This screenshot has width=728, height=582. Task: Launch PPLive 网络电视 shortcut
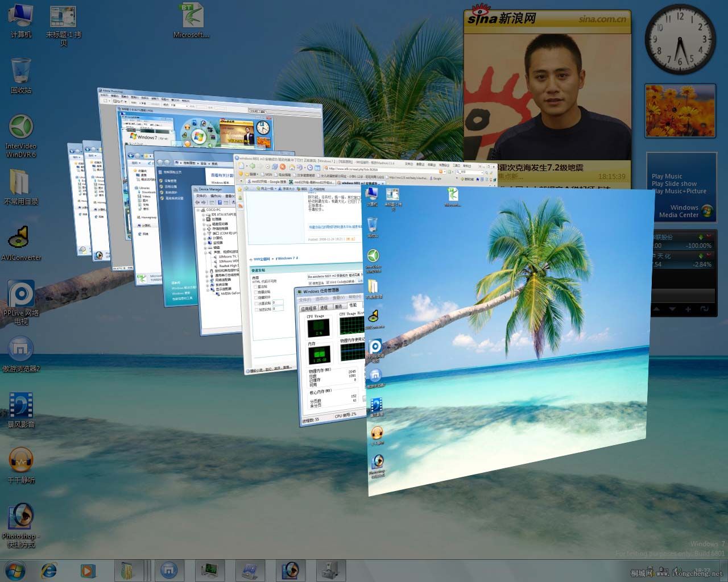pos(21,302)
